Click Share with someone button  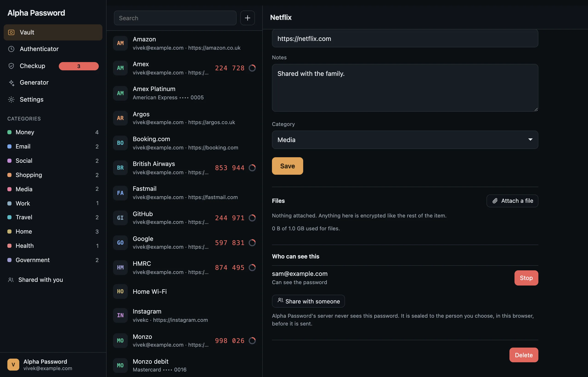(x=308, y=301)
